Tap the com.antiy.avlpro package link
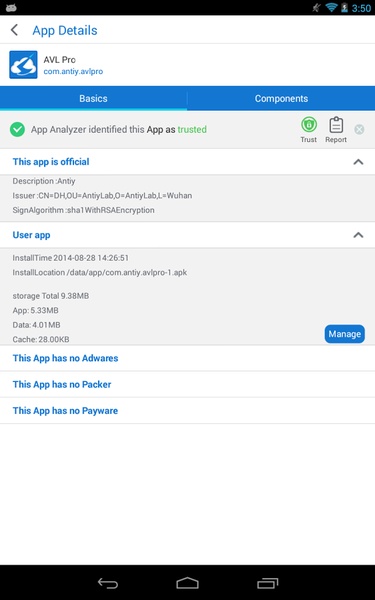The height and width of the screenshot is (600, 375). coord(73,72)
